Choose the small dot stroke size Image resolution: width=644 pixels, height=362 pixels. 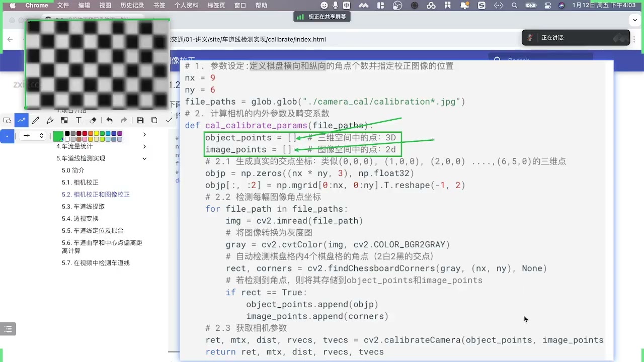(x=7, y=136)
